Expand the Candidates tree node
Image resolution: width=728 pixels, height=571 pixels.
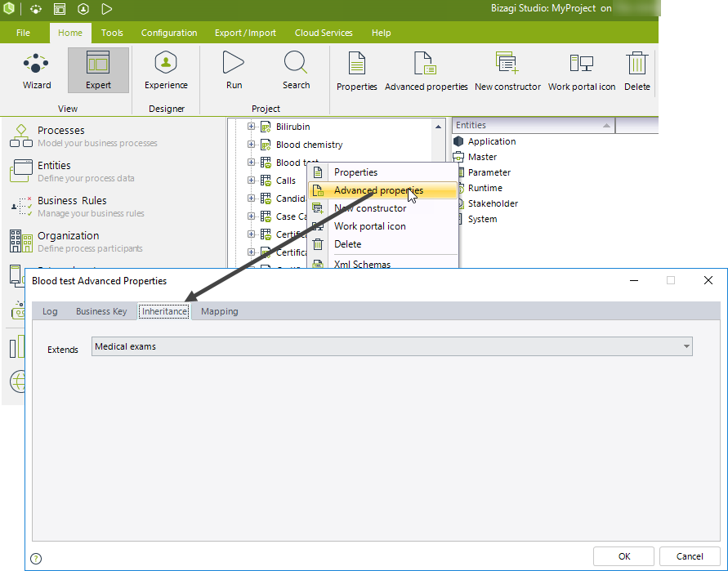click(x=251, y=199)
